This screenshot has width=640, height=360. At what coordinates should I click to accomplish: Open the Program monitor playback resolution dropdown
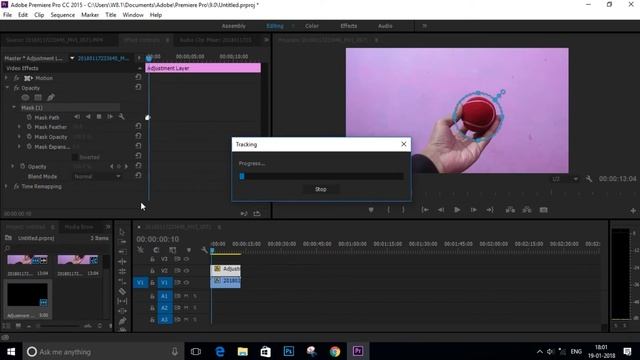[564, 179]
